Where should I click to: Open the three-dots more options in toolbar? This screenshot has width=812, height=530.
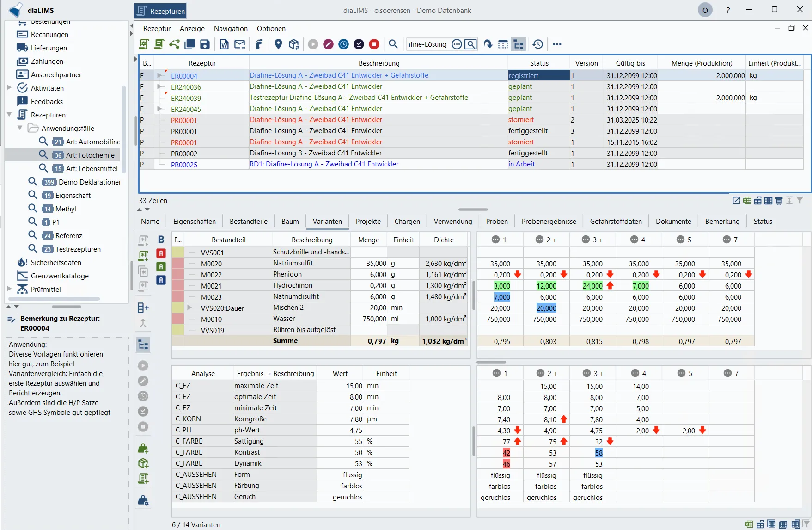(x=557, y=44)
